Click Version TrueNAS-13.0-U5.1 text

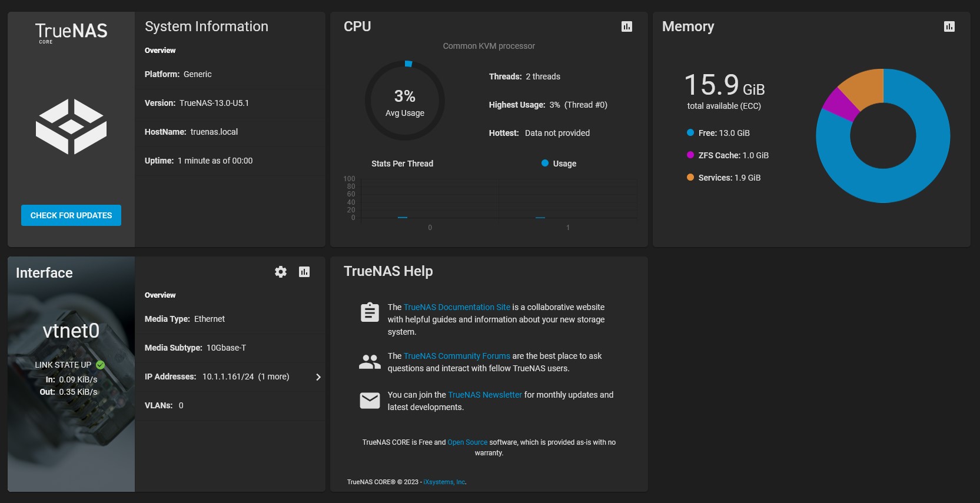[197, 103]
